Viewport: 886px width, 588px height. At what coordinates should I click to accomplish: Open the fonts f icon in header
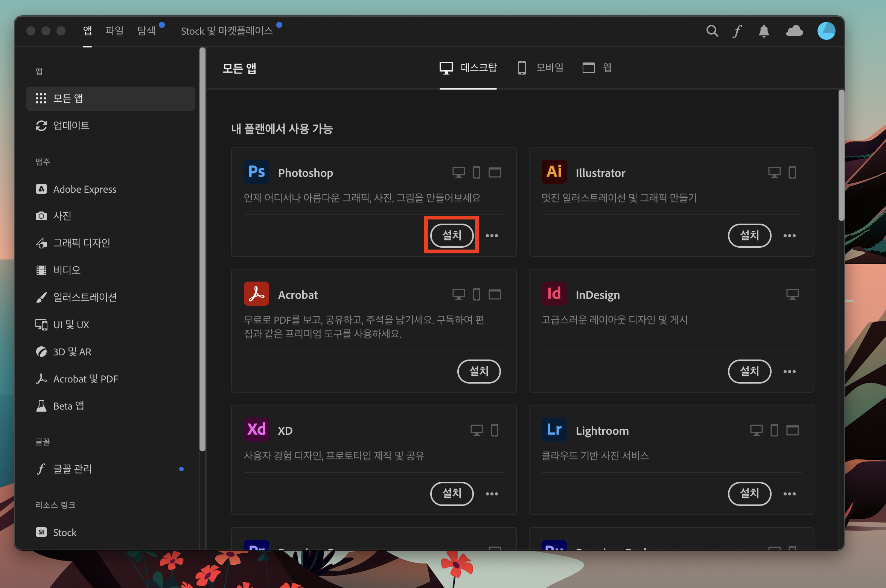click(x=737, y=31)
